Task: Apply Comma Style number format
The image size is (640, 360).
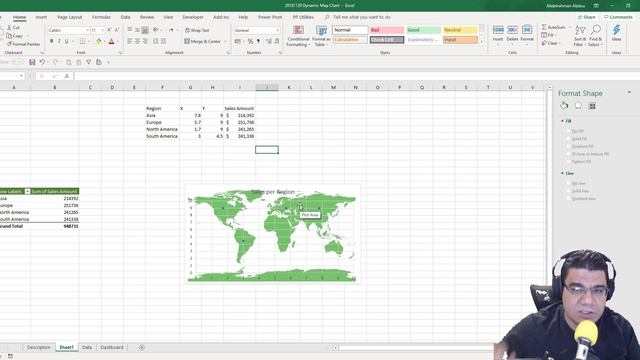Action: 258,41
